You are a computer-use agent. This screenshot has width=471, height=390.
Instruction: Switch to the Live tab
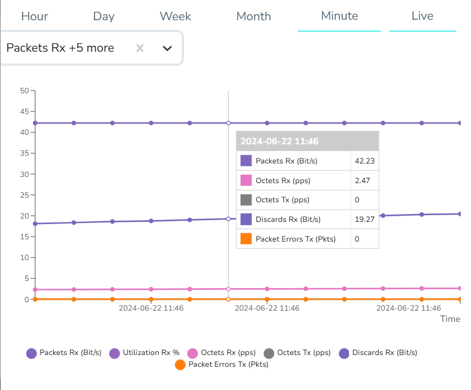click(x=422, y=16)
